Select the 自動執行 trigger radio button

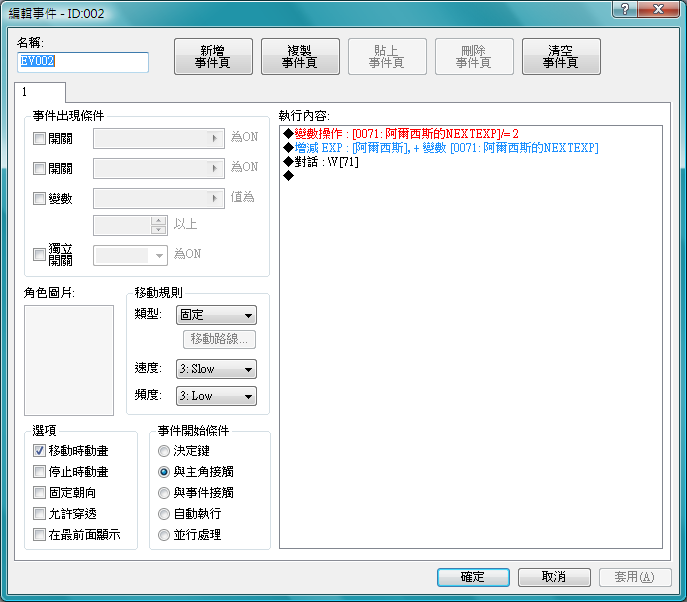click(164, 514)
